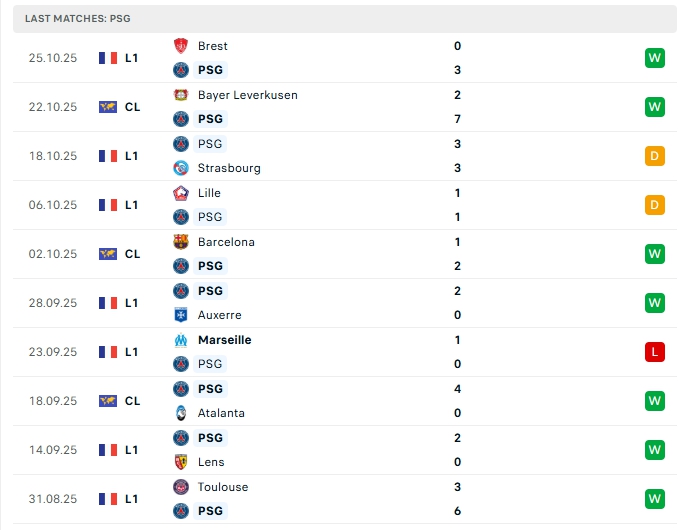Click the Atalanta team logo
The image size is (686, 530).
click(181, 413)
